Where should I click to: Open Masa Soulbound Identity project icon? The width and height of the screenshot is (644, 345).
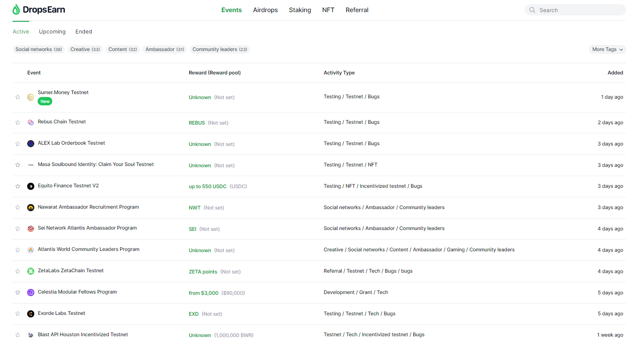coord(31,165)
